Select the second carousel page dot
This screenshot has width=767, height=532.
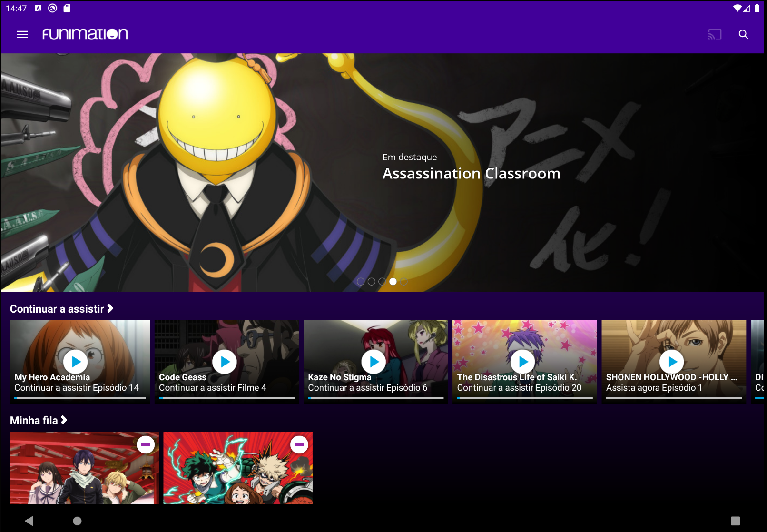(x=372, y=282)
